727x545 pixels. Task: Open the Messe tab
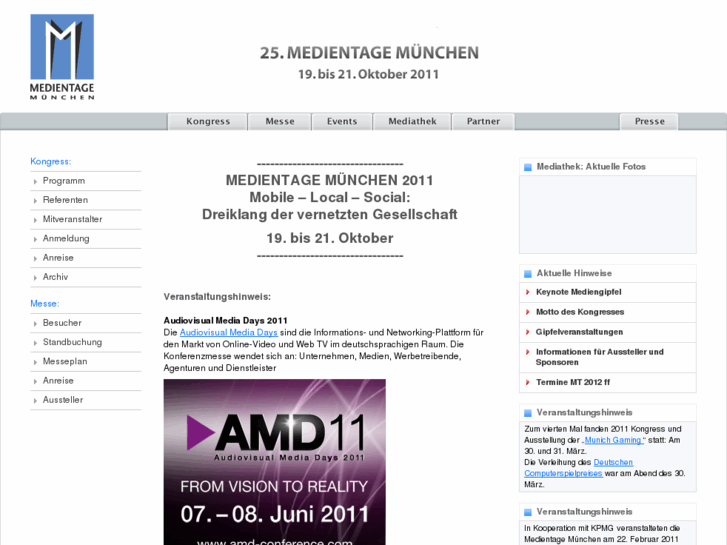(280, 122)
